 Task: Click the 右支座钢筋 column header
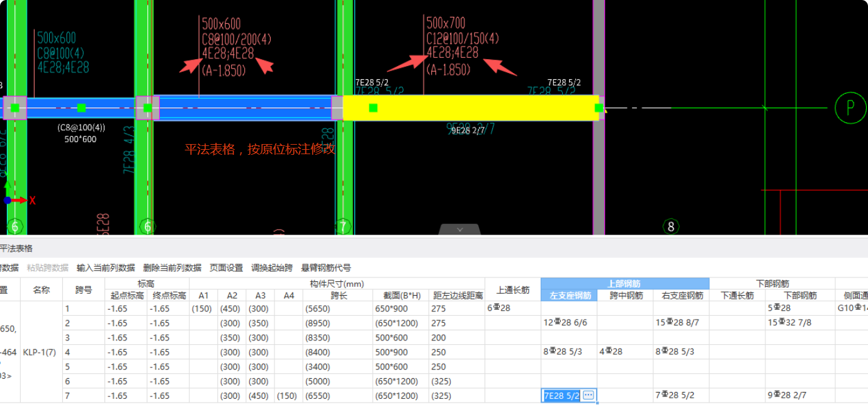(x=681, y=295)
